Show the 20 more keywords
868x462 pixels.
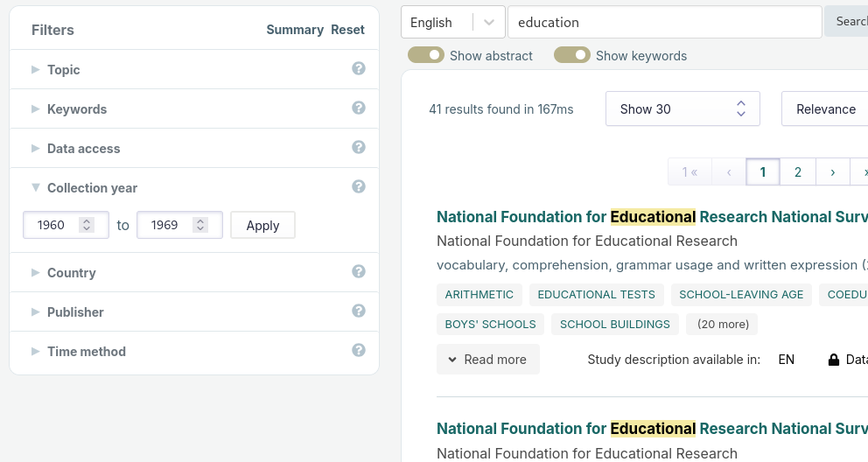(723, 325)
